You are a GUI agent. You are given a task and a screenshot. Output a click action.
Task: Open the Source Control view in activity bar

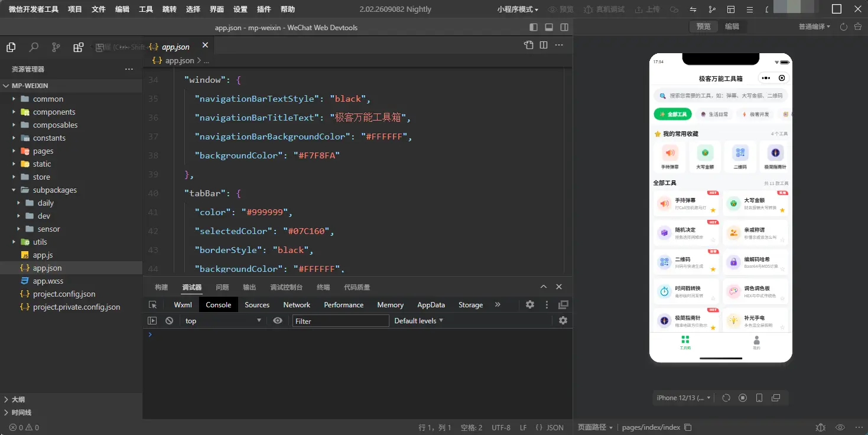pos(56,47)
